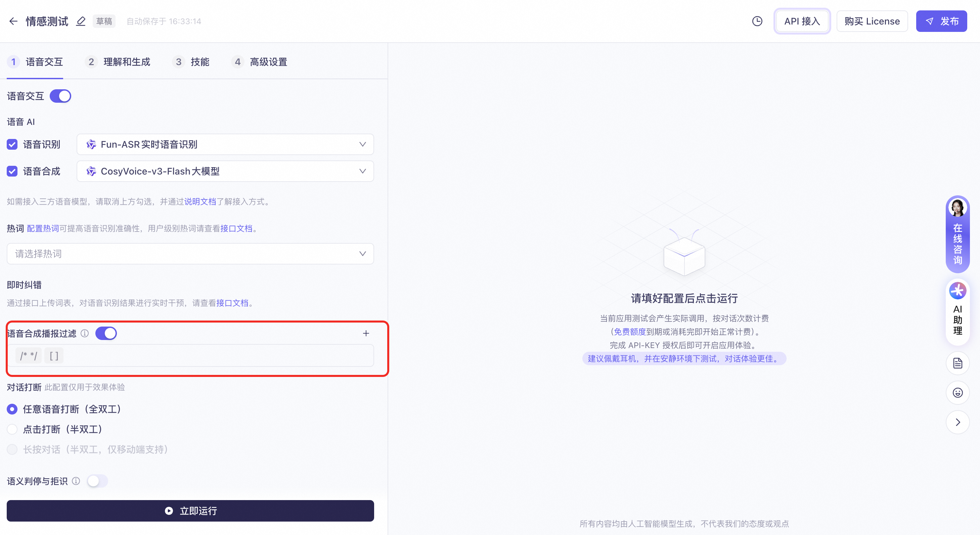980x535 pixels.
Task: Select 点击打断（半双工）radio option
Action: click(x=12, y=429)
